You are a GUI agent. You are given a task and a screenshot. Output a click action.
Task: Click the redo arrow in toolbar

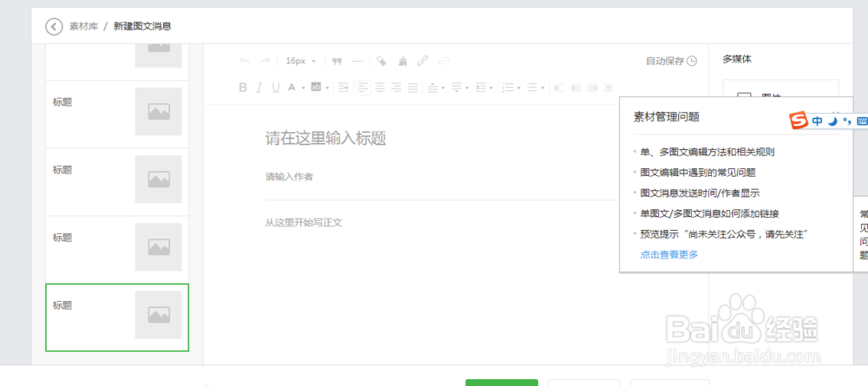(265, 61)
